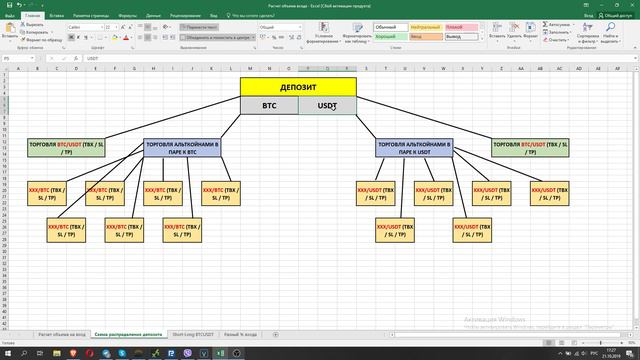Click Clear (Очистить) command
The height and width of the screenshot is (360, 640).
(x=556, y=40)
